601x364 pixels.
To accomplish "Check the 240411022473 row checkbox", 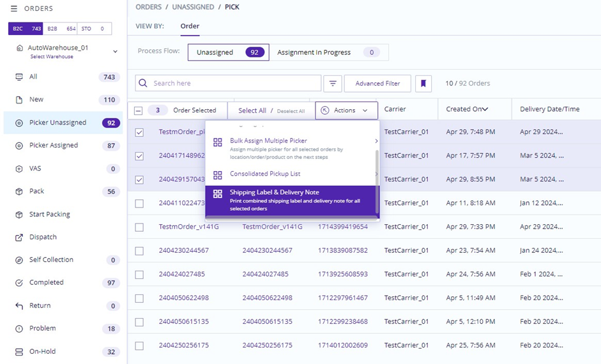I will (x=139, y=204).
